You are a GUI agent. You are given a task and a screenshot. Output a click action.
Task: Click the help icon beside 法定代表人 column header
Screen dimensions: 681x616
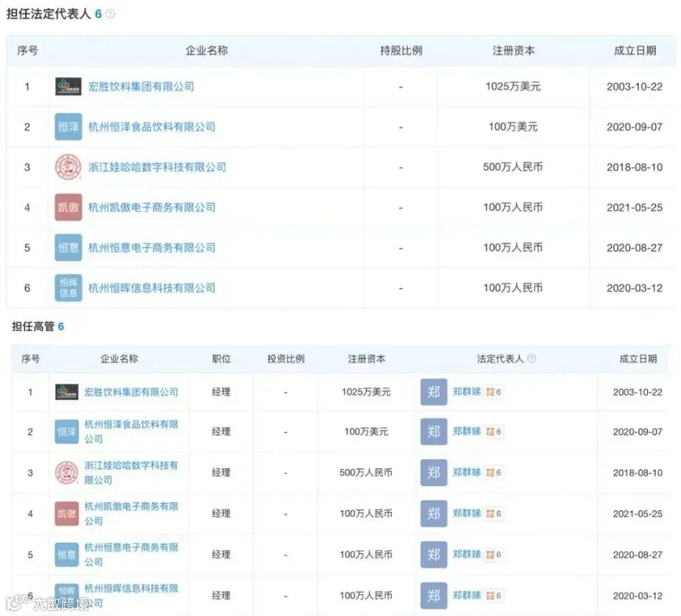coord(531,358)
